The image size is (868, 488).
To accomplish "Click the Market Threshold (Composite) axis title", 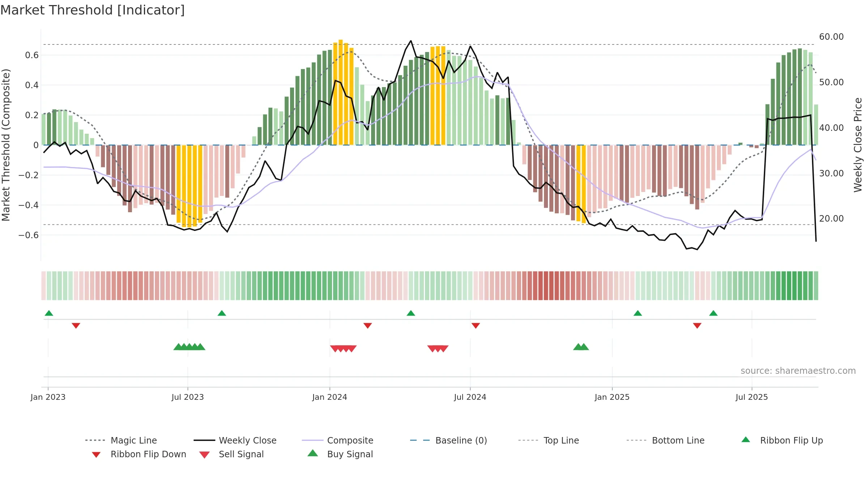I will click(6, 145).
